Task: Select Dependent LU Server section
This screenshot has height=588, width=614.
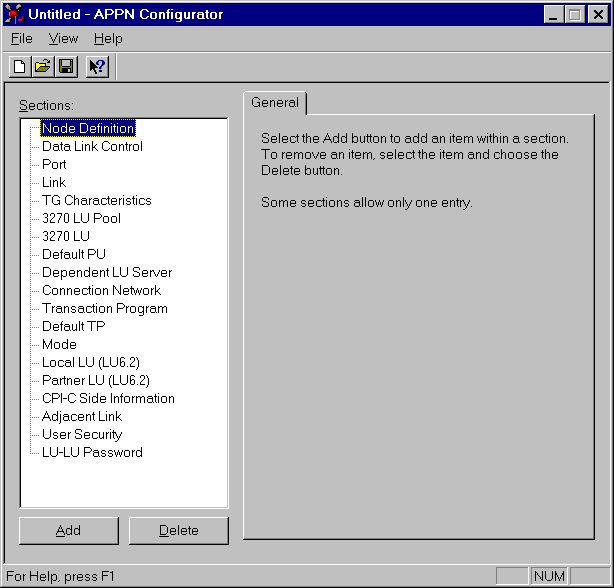Action: [x=107, y=272]
